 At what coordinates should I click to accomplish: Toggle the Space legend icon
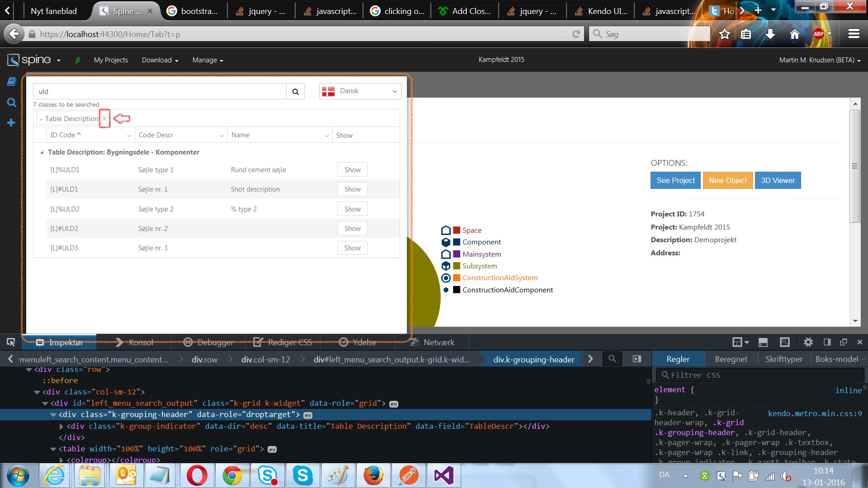446,230
